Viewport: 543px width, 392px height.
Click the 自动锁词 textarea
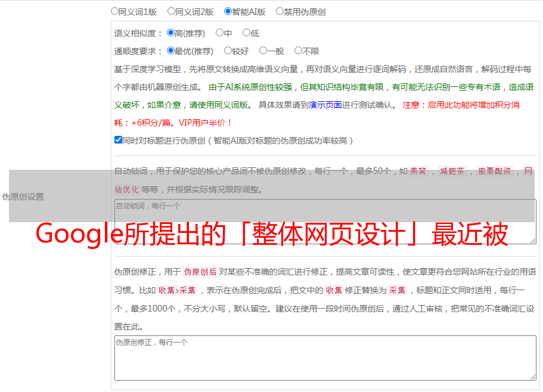(x=325, y=222)
